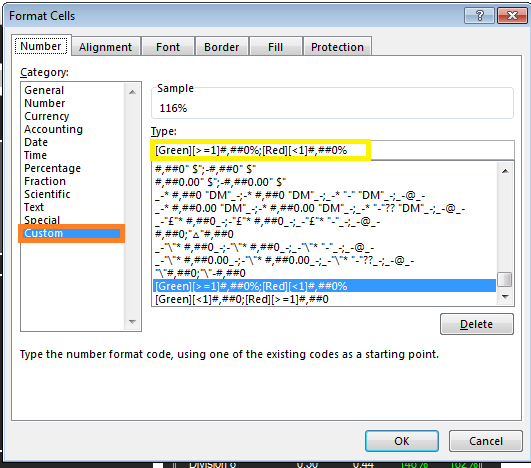531x468 pixels.
Task: Go to the Border tab
Action: [x=221, y=47]
